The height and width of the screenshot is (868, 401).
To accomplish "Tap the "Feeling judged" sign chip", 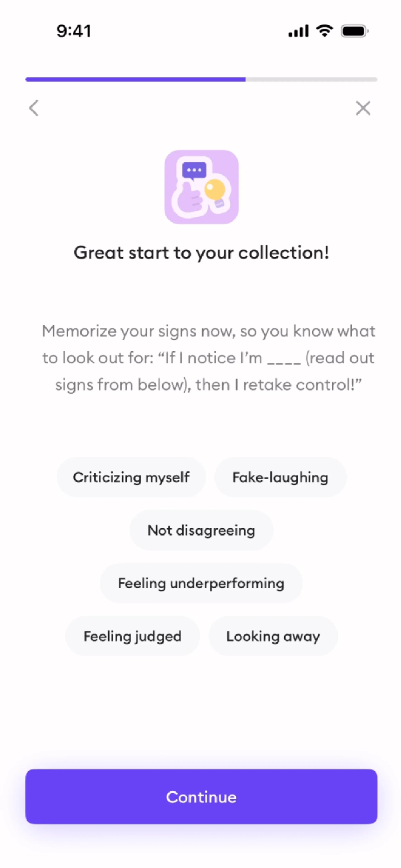I will [133, 636].
